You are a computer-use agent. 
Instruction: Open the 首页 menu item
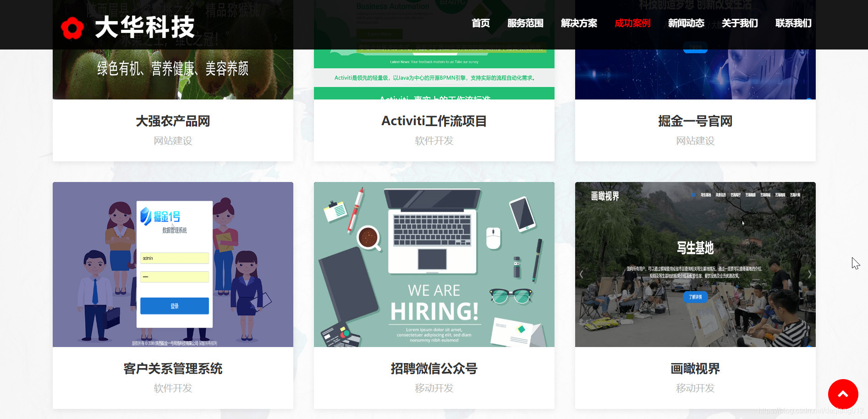pos(481,23)
